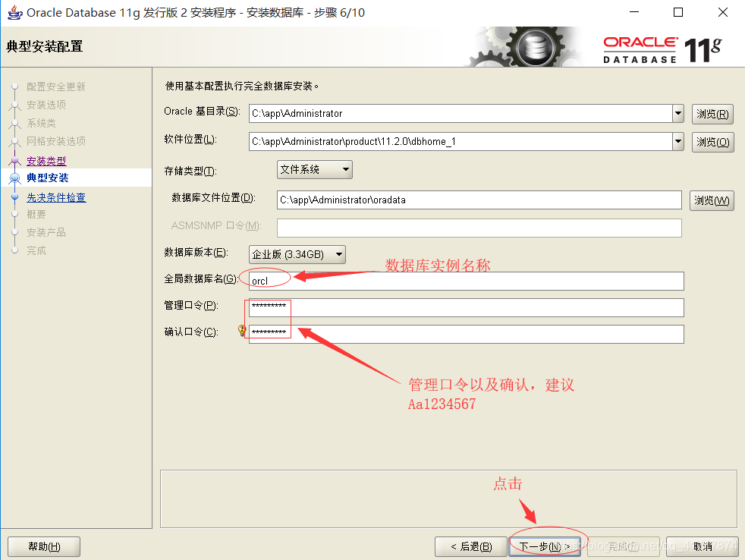
Task: Click the 使用基本配置执行完全数据库安装 description text
Action: (242, 86)
